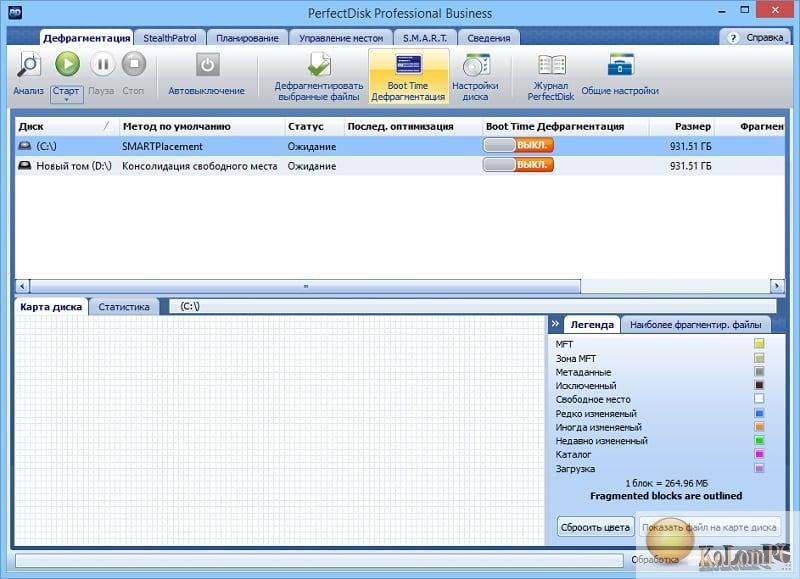Select the Легенда tab
The image size is (800, 579).
592,324
